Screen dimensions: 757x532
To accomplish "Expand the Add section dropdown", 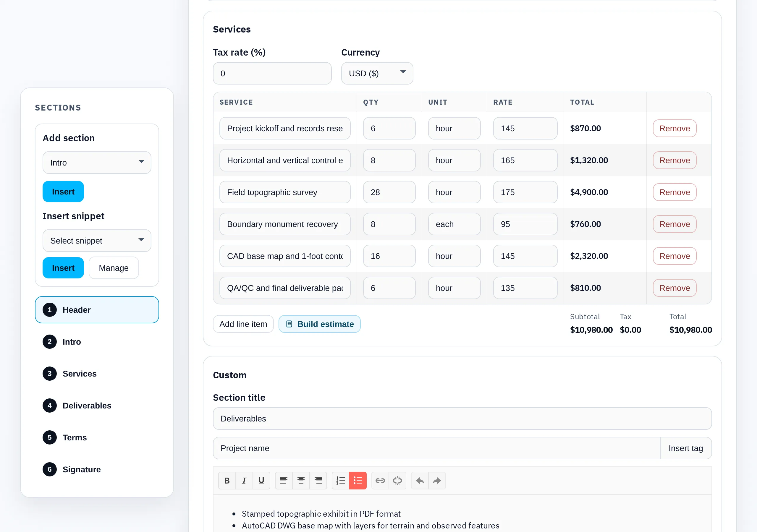I will [97, 162].
